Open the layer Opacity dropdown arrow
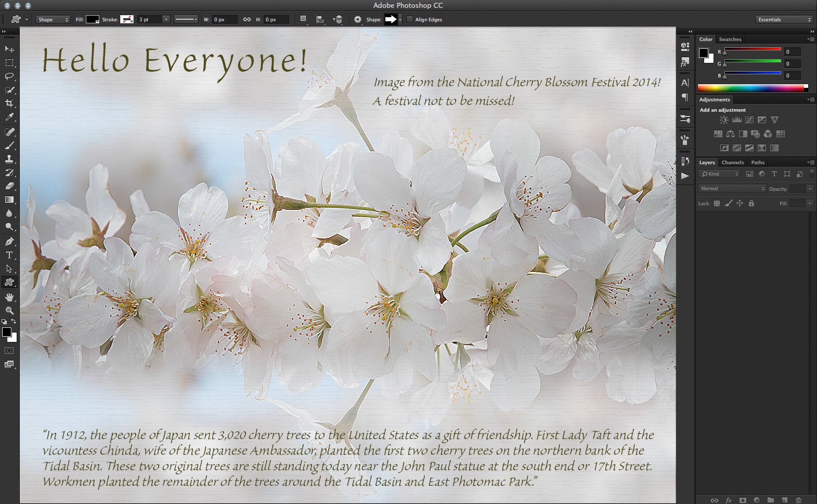Viewport: 817px width, 504px height. click(810, 189)
